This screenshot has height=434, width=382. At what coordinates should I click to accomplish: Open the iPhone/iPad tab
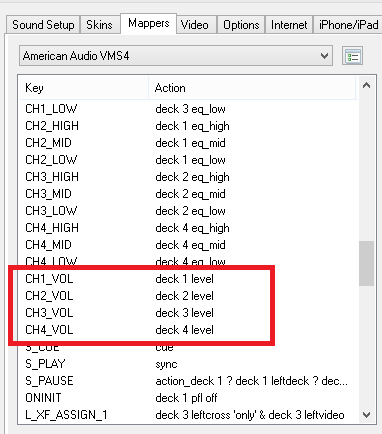pos(348,25)
